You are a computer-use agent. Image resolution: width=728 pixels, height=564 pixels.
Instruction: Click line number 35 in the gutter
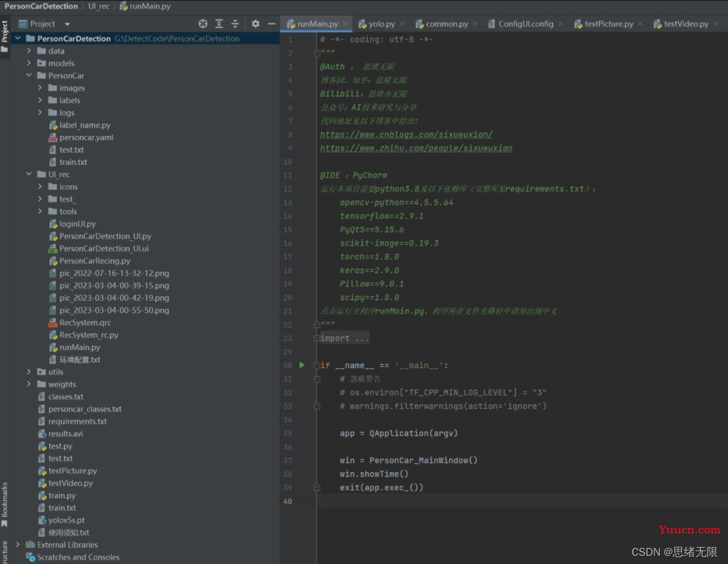[x=288, y=433]
